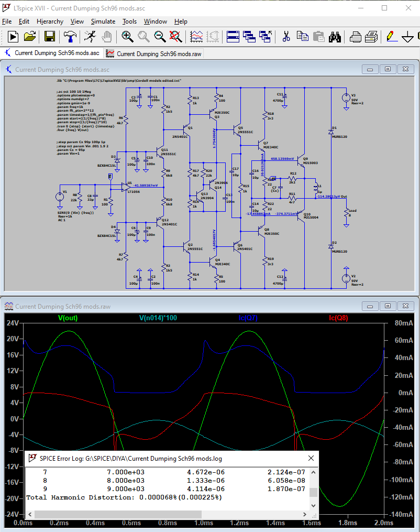
Task: Click the error log horizontal scrollbar thumb
Action: point(118,514)
